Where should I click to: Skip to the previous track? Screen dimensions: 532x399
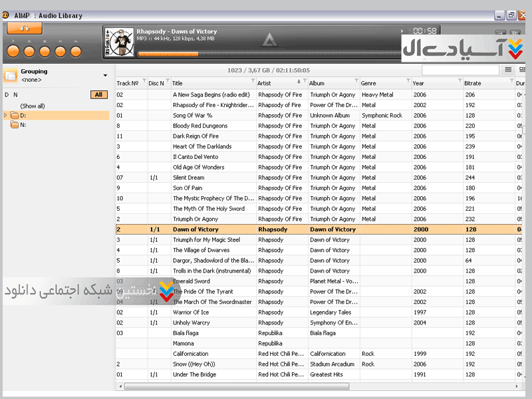61,51
